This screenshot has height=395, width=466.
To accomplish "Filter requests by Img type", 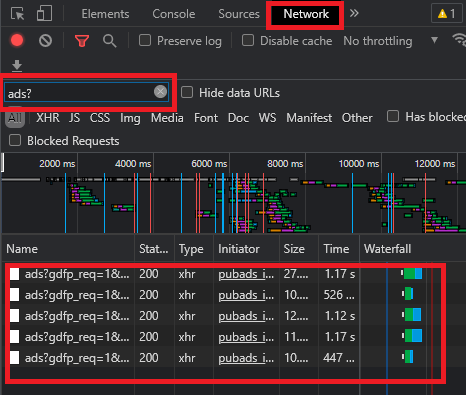I will point(130,118).
